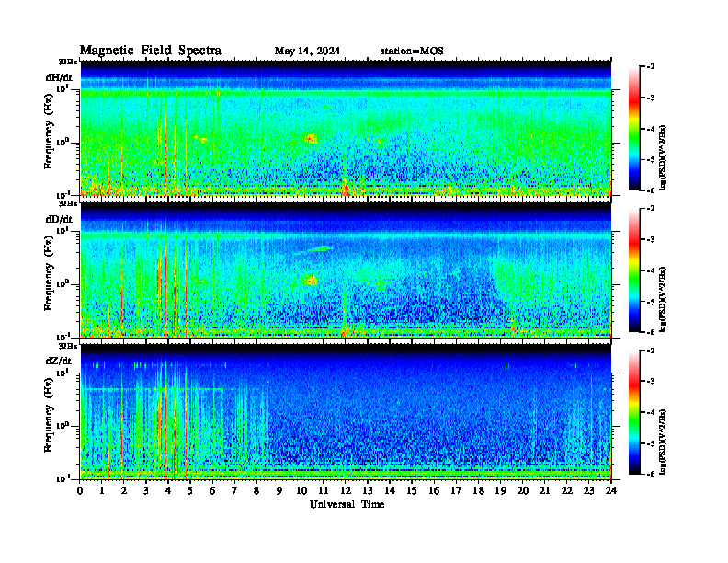Click the dH/dt spectrogram plot
Image resolution: width=728 pixels, height=563 pixels.
pyautogui.click(x=346, y=128)
